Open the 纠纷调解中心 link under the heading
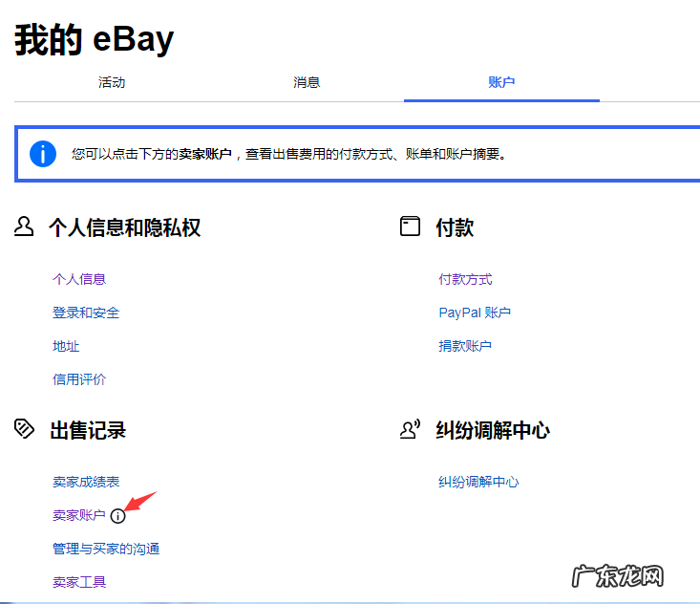 click(478, 482)
